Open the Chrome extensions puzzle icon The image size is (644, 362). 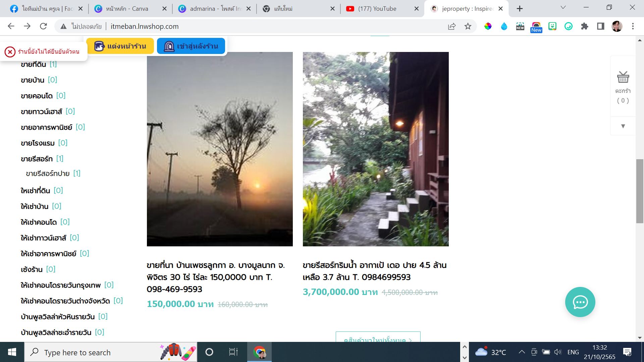pyautogui.click(x=585, y=26)
